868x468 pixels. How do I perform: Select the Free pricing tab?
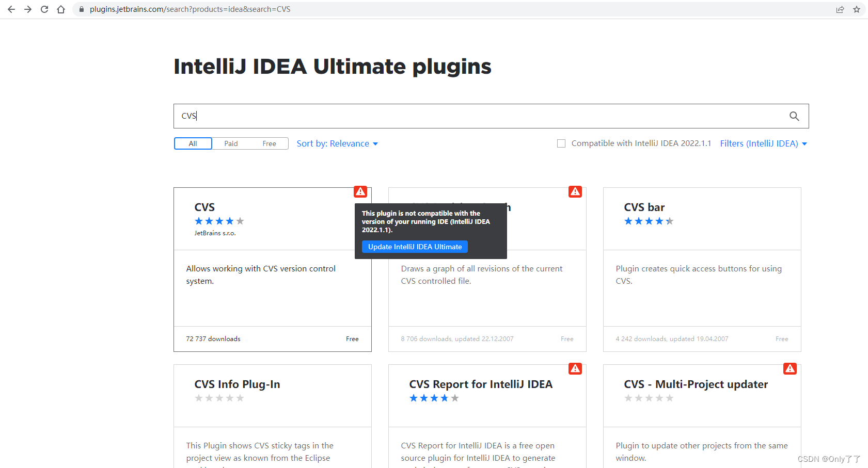click(x=269, y=143)
